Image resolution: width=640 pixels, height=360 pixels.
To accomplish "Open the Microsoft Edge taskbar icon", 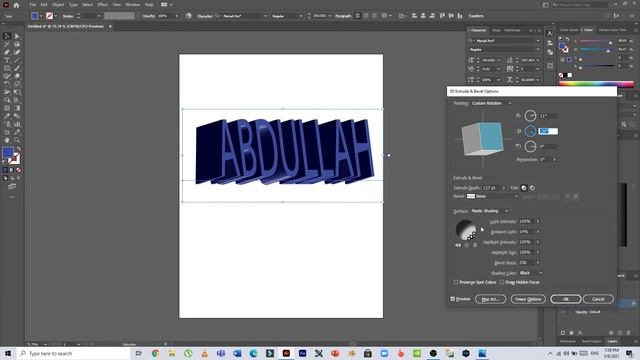I will click(253, 353).
